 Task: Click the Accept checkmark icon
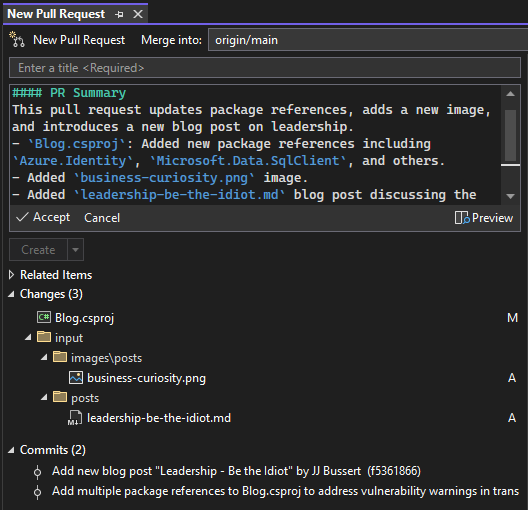[x=22, y=217]
